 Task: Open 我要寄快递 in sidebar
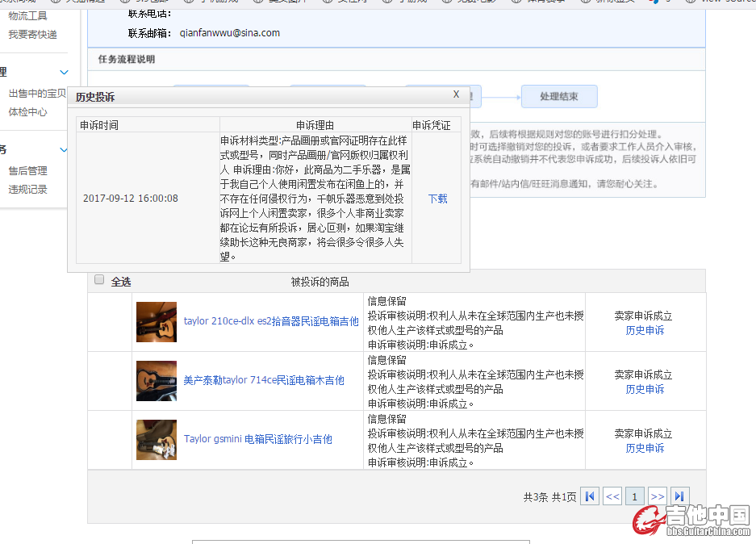click(33, 35)
